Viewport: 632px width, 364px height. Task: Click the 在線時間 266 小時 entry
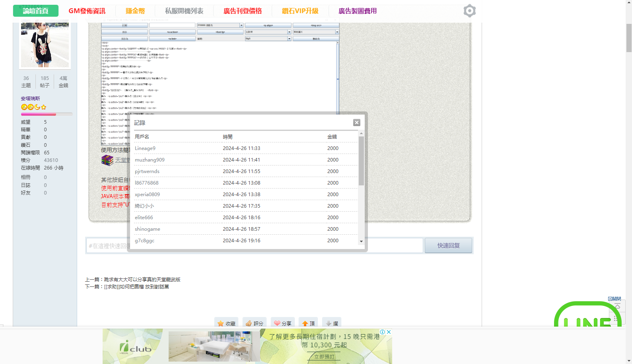coord(42,167)
